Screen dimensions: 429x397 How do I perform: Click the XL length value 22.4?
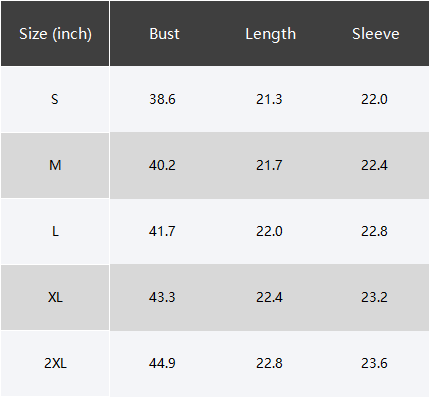pyautogui.click(x=269, y=297)
